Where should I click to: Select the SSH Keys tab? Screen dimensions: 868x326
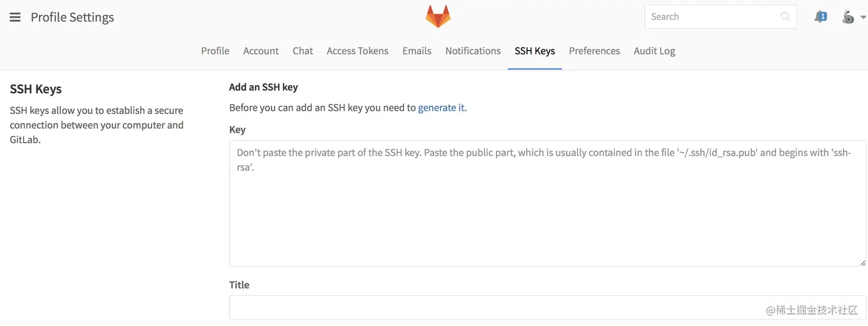[534, 51]
